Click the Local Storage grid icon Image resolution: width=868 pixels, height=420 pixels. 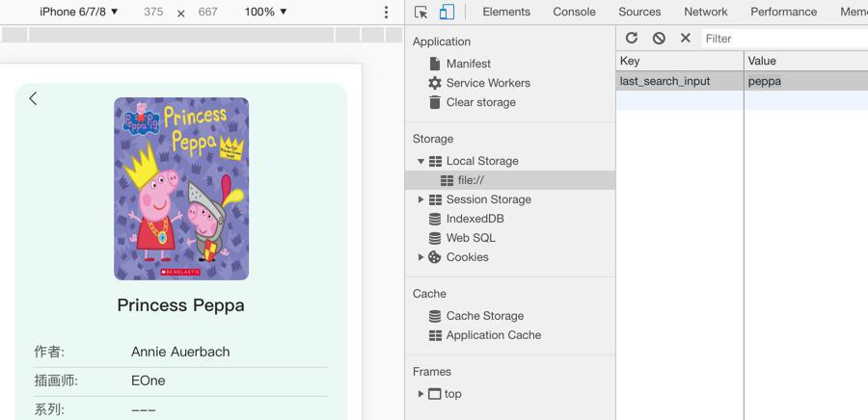point(436,161)
